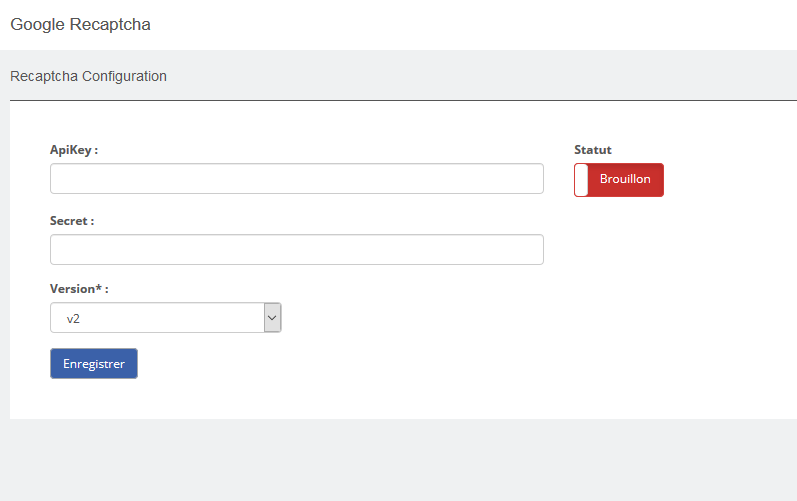This screenshot has height=501, width=797.
Task: Click the horizontal divider under Recaptcha Configuration
Action: point(404,101)
